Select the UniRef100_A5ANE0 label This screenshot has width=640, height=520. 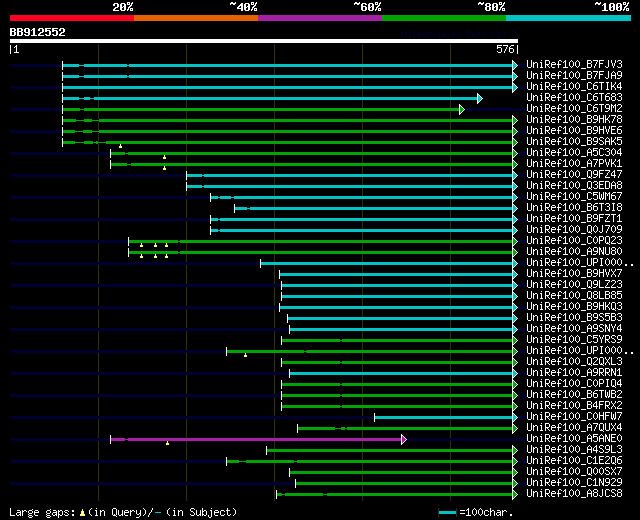(574, 439)
